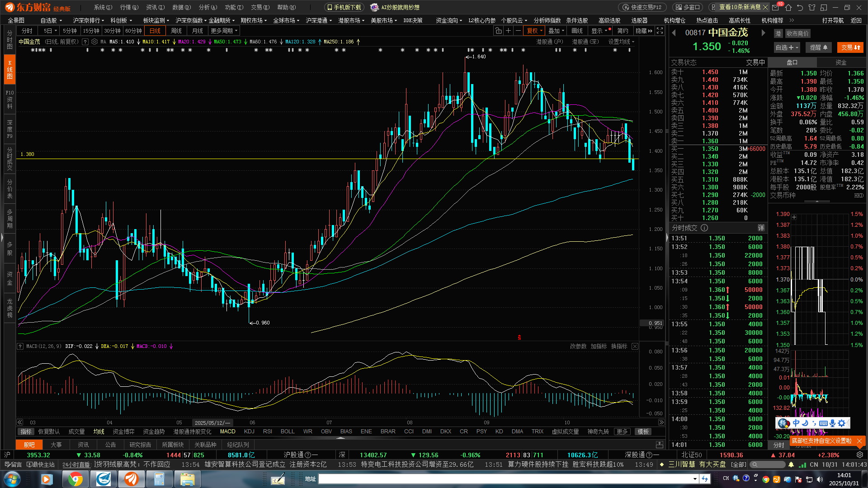868x488 pixels.
Task: Close the MACD indicator panel
Action: [x=635, y=346]
